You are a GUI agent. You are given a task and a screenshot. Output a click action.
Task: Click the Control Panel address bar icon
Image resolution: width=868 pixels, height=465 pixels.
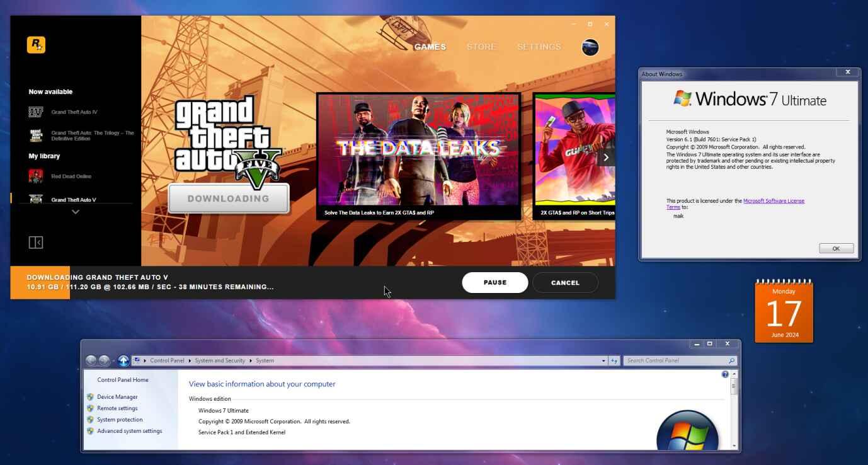pyautogui.click(x=137, y=360)
